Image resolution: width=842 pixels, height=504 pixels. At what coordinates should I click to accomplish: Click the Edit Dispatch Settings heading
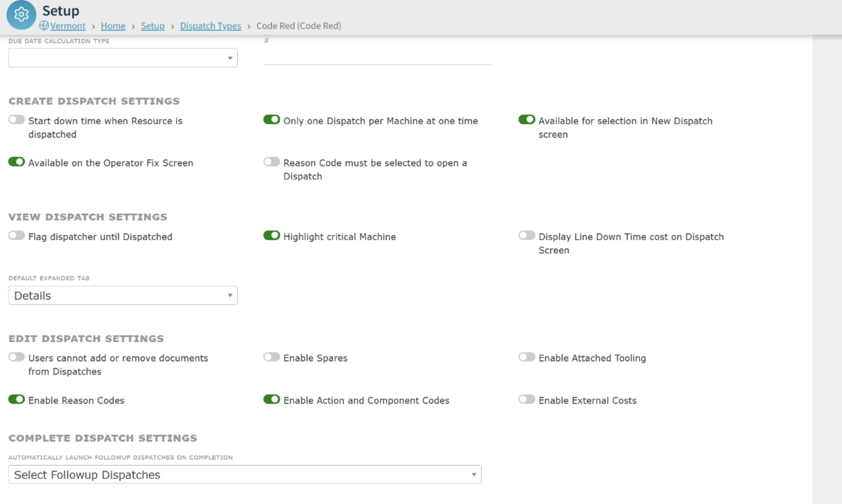tap(86, 339)
